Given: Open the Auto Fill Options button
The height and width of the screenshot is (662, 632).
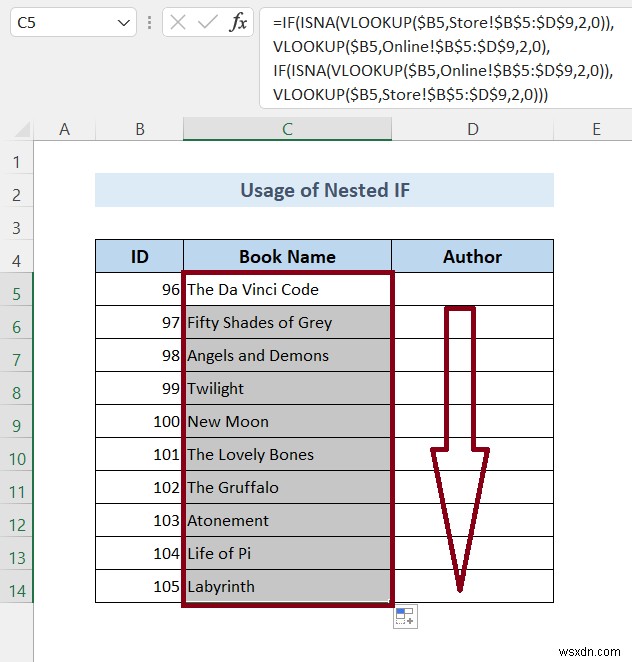Looking at the screenshot, I should coord(405,617).
